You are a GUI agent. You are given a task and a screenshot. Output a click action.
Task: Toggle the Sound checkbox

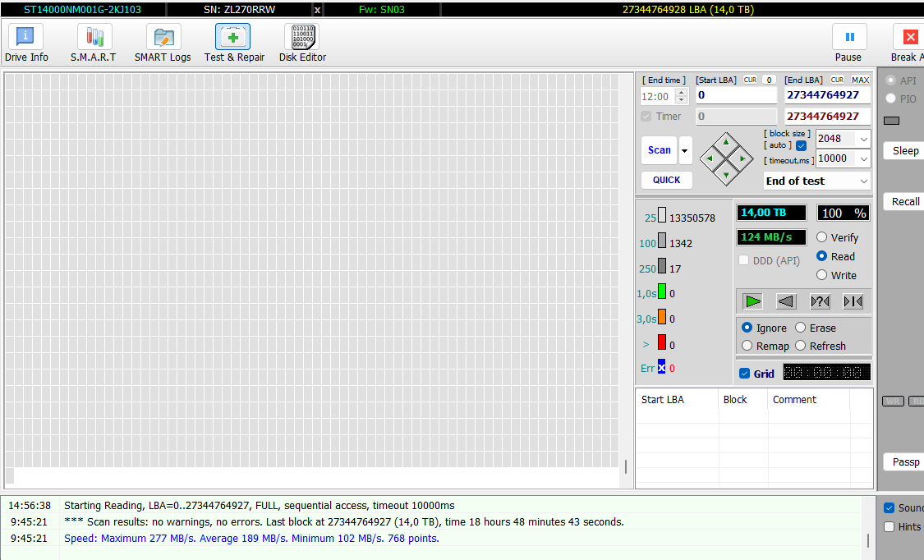click(890, 507)
